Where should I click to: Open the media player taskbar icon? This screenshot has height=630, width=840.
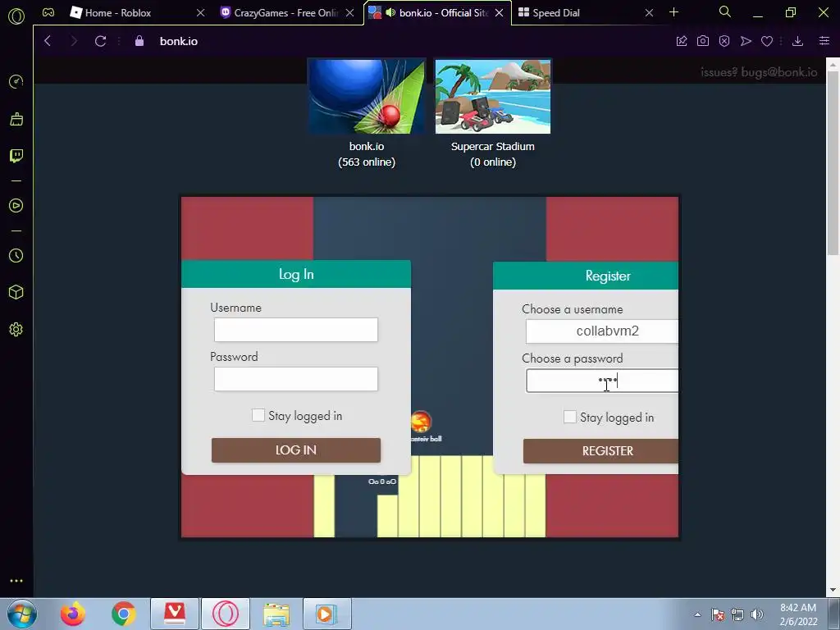(326, 614)
